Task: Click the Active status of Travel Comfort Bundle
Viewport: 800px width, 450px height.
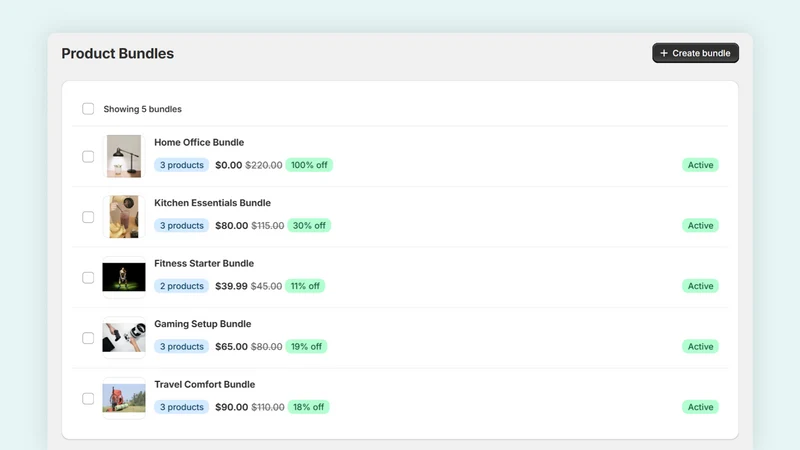Action: (700, 407)
